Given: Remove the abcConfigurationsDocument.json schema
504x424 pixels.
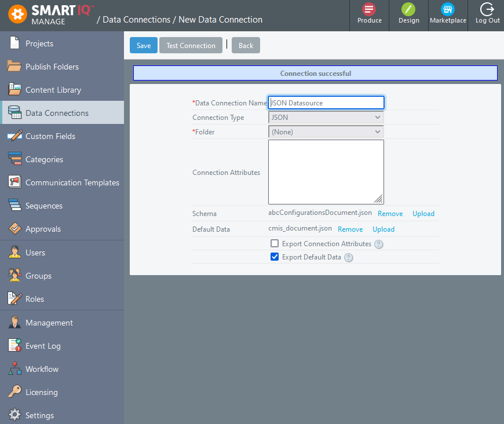Looking at the screenshot, I should point(390,214).
